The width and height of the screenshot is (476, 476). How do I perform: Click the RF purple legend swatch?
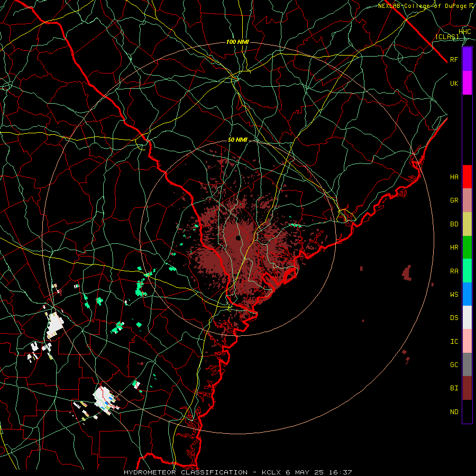(x=467, y=59)
